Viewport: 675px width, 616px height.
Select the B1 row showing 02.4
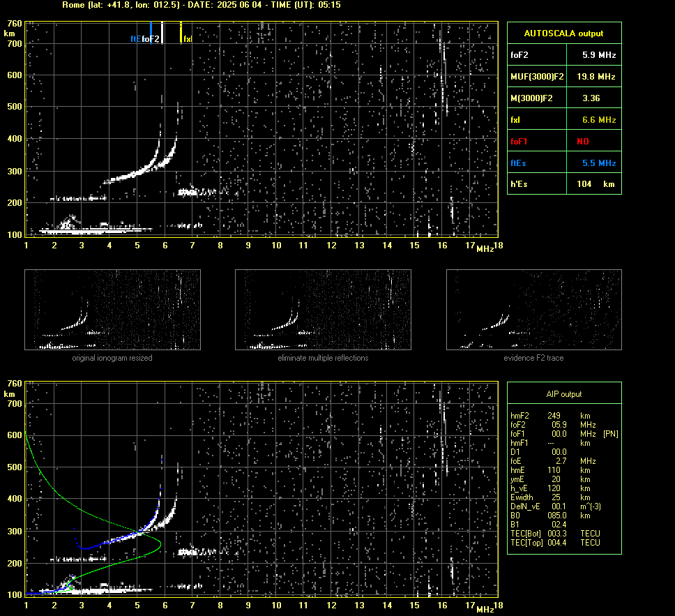[538, 524]
